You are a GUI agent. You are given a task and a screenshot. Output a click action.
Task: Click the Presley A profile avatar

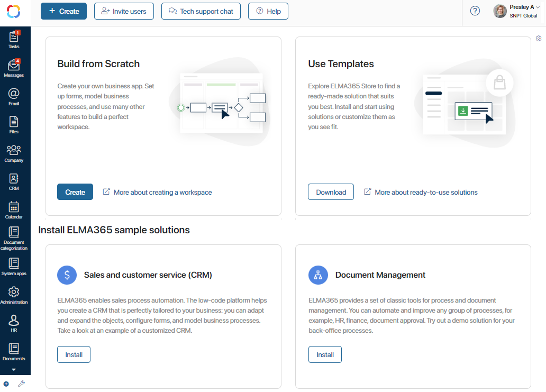(499, 11)
